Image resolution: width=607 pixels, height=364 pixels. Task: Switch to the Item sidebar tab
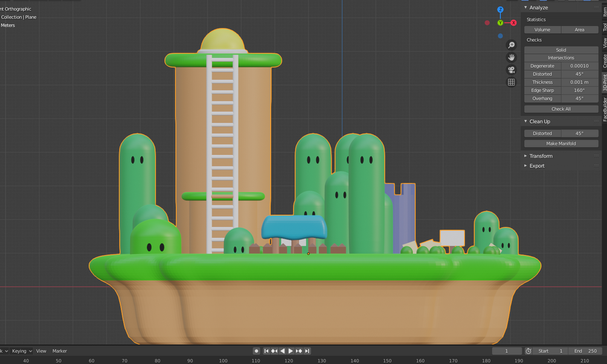[605, 11]
